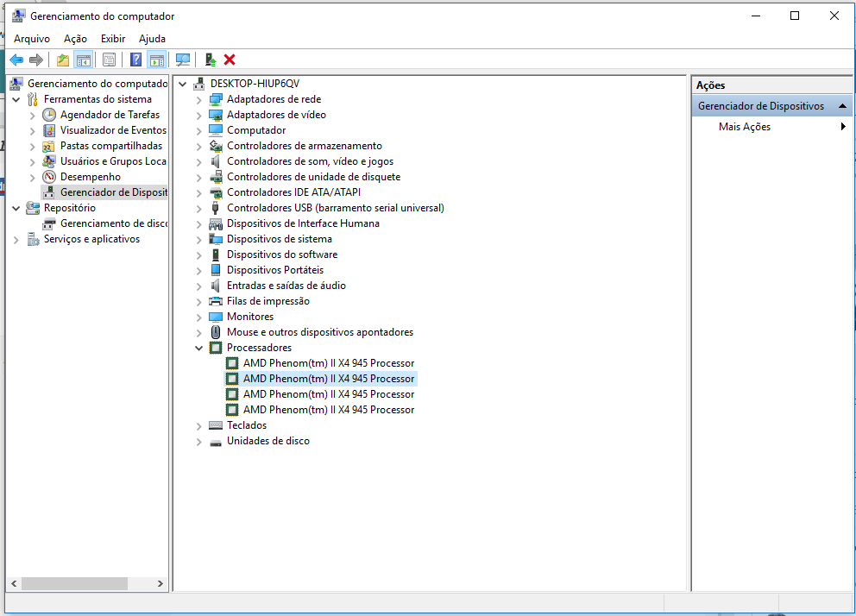Collapse Gerenciador de Dispositivos section in Ações pane

(842, 106)
